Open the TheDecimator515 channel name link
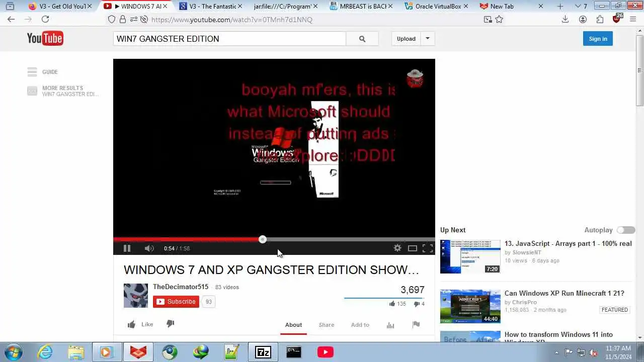Image resolution: width=644 pixels, height=362 pixels. 181,287
